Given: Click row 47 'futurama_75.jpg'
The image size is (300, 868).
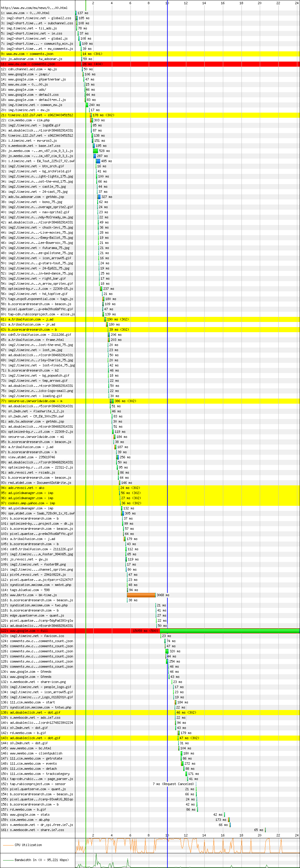Looking at the screenshot, I should tap(150, 248).
